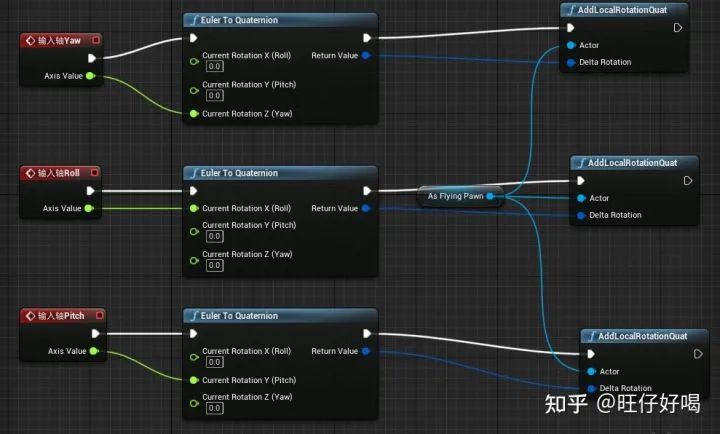
Task: Edit Pitch 0.0 value in Roll-wired Euler To Quaternion
Action: point(214,237)
